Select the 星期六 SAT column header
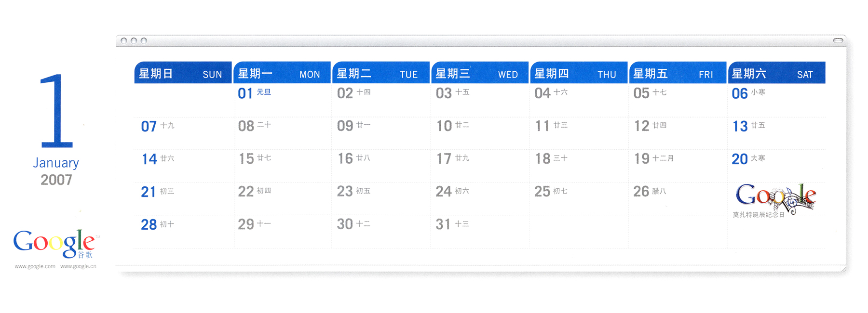 pos(776,73)
